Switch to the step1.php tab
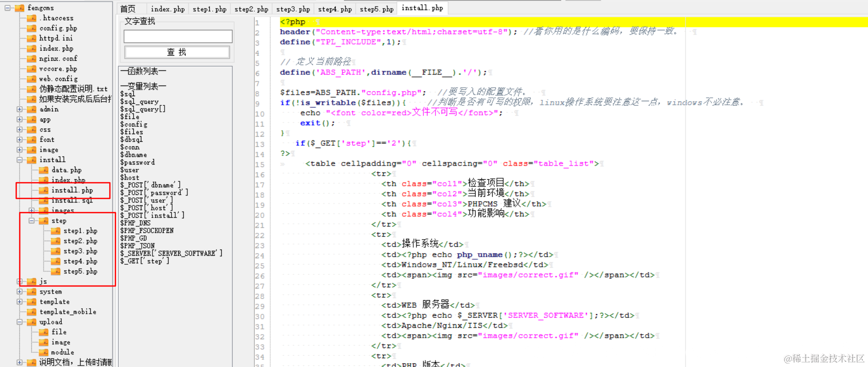 [x=209, y=9]
